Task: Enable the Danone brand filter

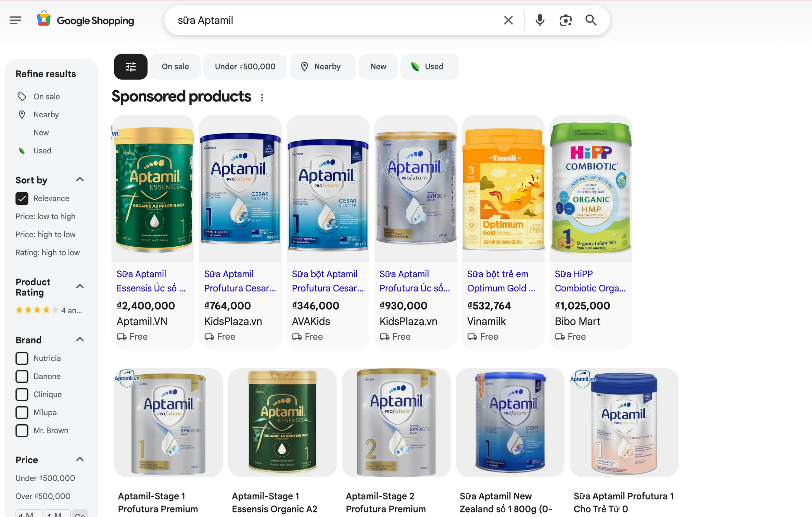Action: tap(22, 376)
